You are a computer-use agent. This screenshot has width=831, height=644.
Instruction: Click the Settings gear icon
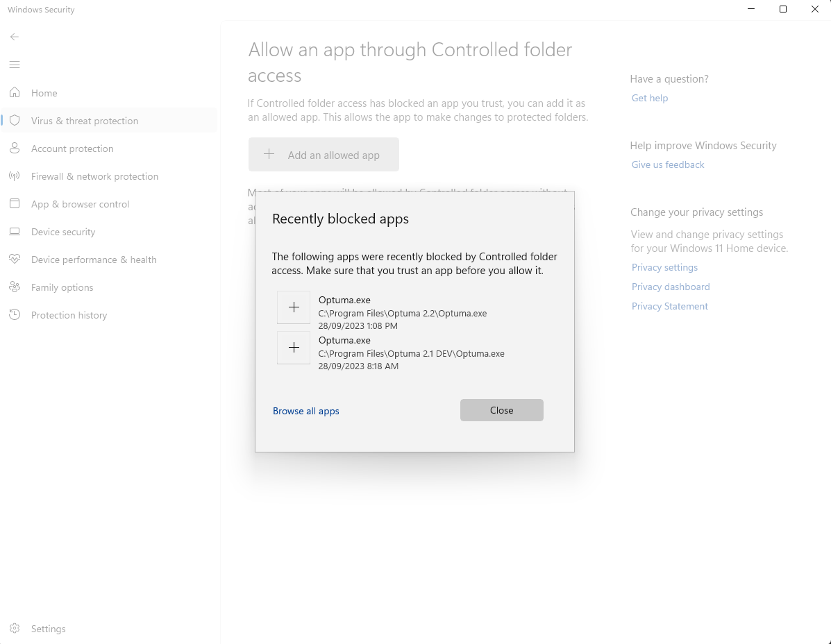pos(15,629)
